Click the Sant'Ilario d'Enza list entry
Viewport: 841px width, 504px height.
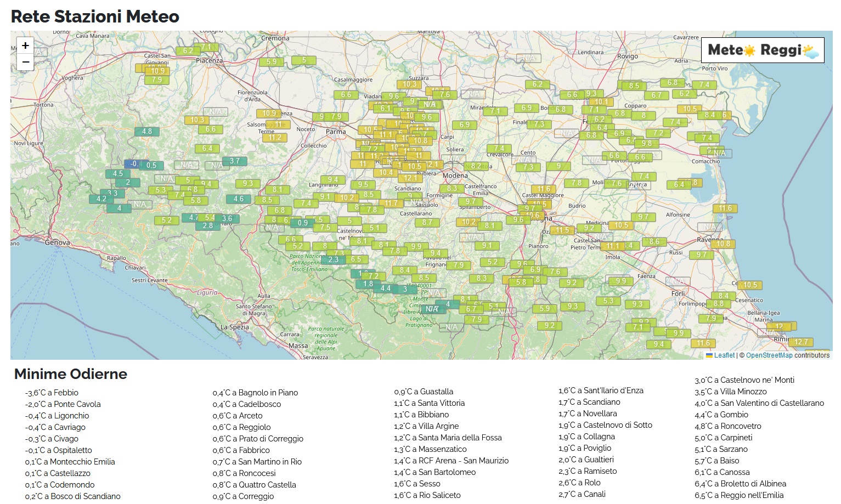tap(601, 390)
